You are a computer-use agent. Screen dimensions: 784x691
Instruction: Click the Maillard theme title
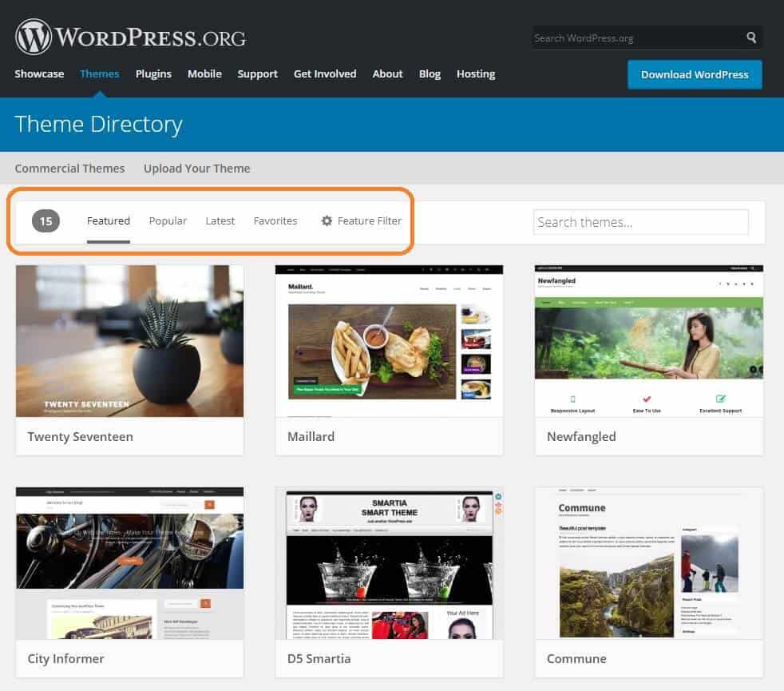point(311,437)
